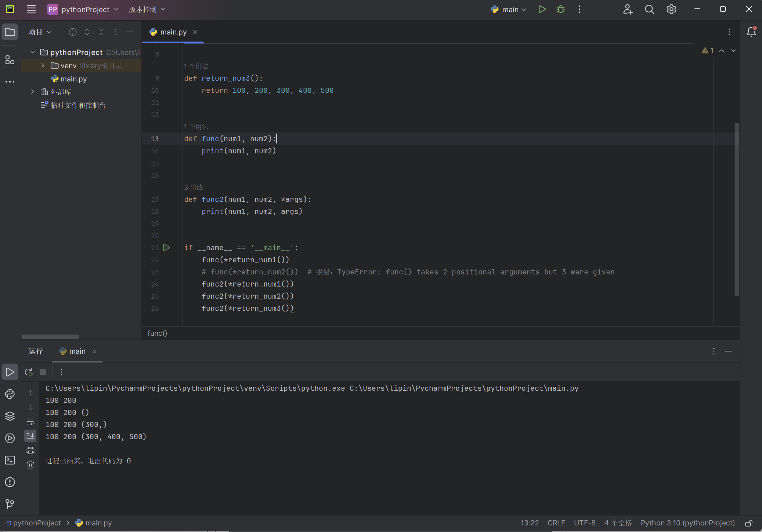Screen dimensions: 762x532
Task: Open the Notifications bell
Action: pos(751,32)
